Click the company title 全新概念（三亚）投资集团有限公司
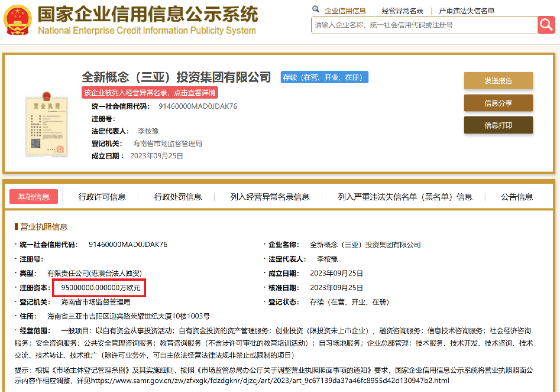 pyautogui.click(x=176, y=77)
